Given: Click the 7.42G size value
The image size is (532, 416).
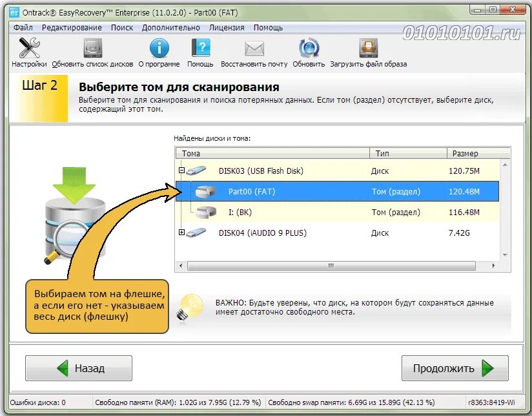Looking at the screenshot, I should 459,233.
